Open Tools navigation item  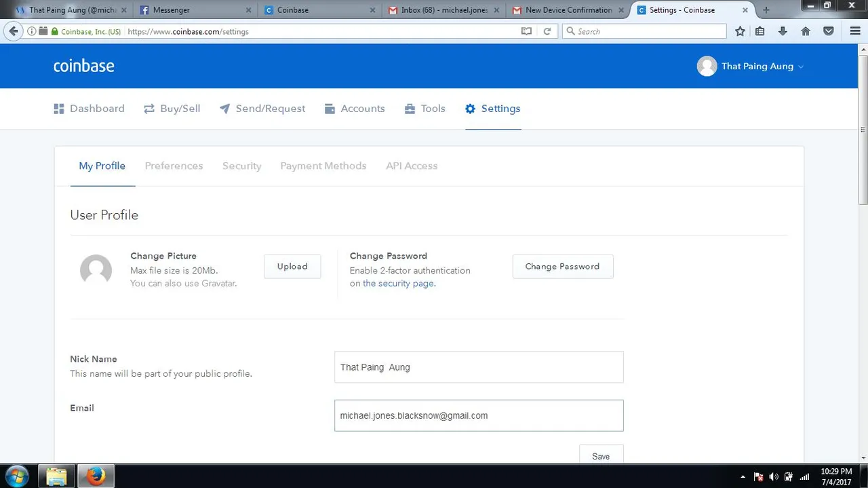(425, 109)
